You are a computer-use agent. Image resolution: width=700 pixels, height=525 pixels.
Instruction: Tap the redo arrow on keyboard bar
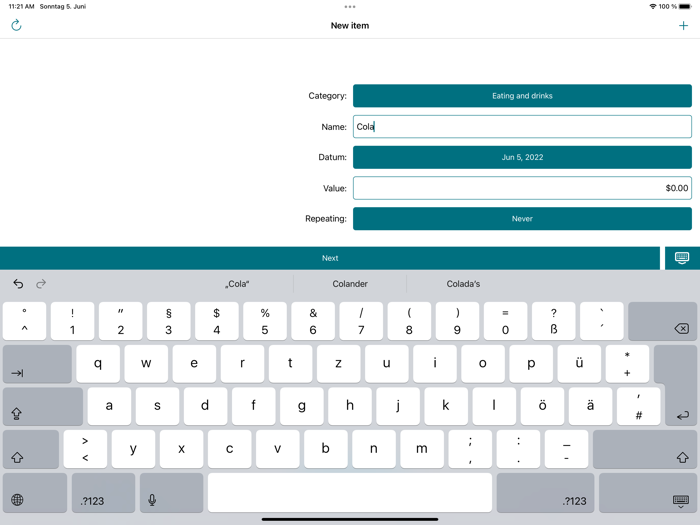pos(41,284)
